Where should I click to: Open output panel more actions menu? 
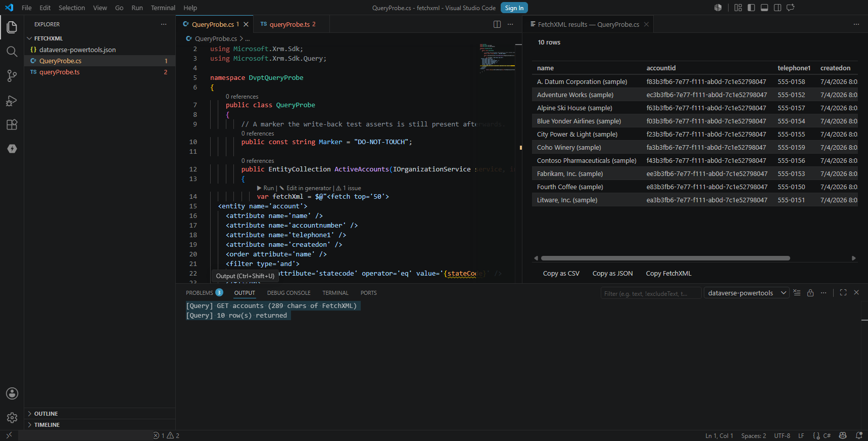coord(824,293)
